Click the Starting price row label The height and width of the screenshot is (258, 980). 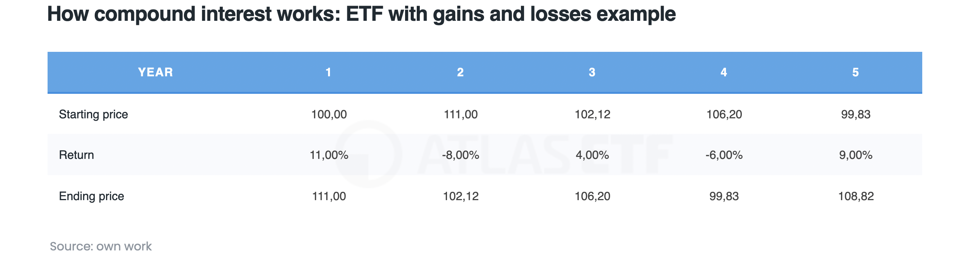click(x=93, y=114)
